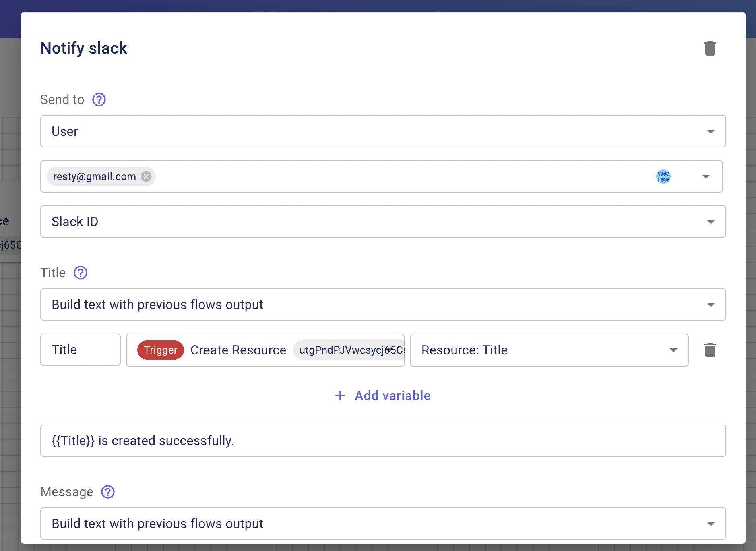Click the utgPndPJVwcsycj65C ID chip

click(x=349, y=350)
